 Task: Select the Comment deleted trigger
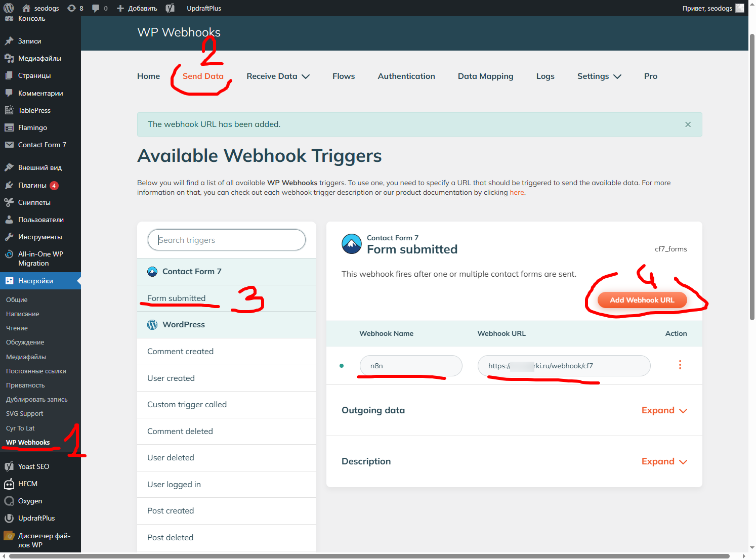point(227,431)
